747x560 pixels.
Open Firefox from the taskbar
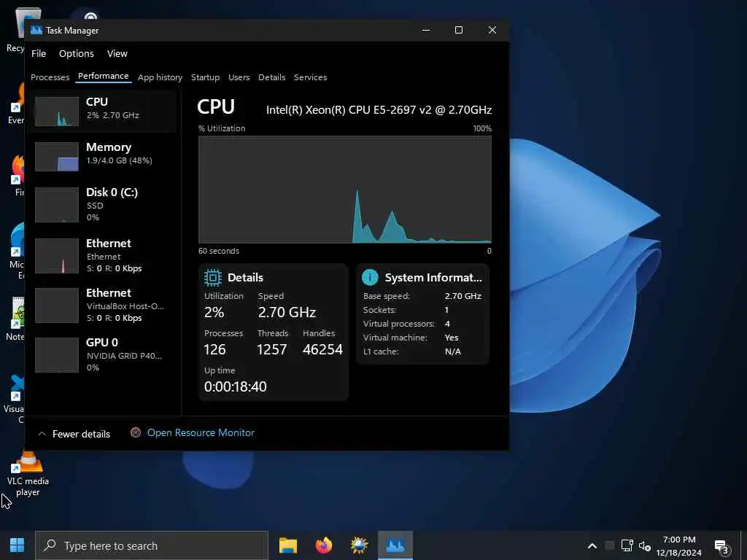point(323,545)
